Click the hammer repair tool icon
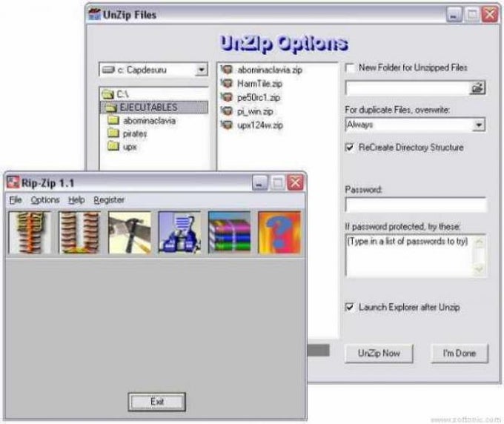This screenshot has width=504, height=424. 130,233
